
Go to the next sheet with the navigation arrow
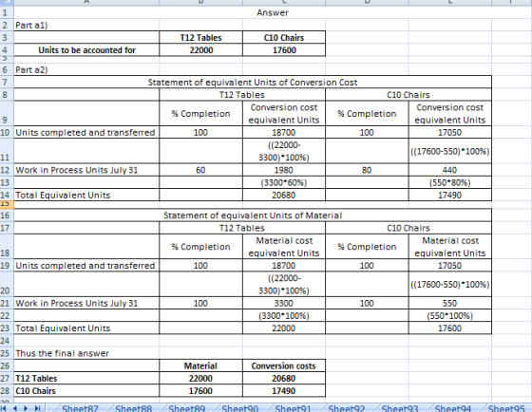(26, 408)
